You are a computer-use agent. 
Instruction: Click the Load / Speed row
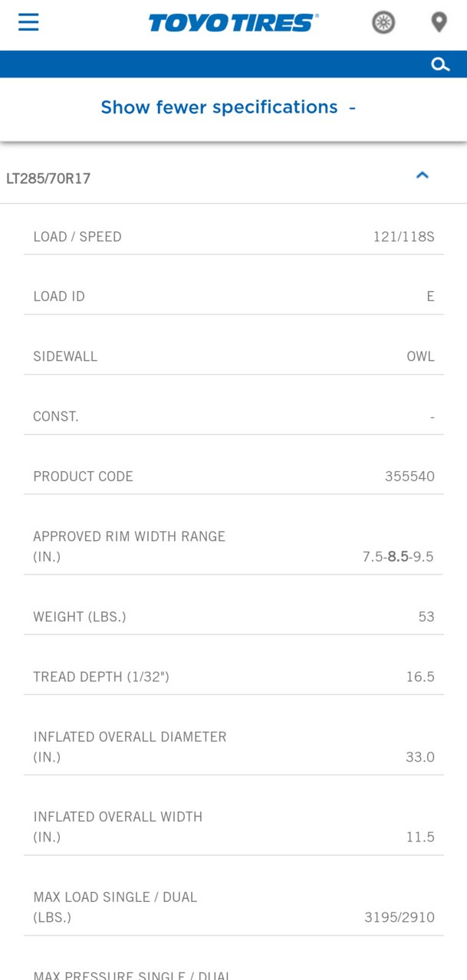(x=234, y=237)
